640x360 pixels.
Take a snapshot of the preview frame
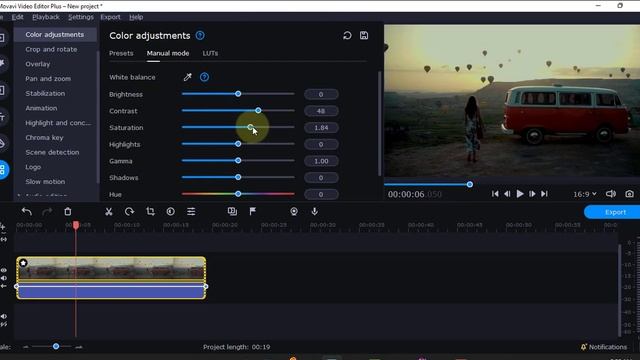tap(630, 194)
